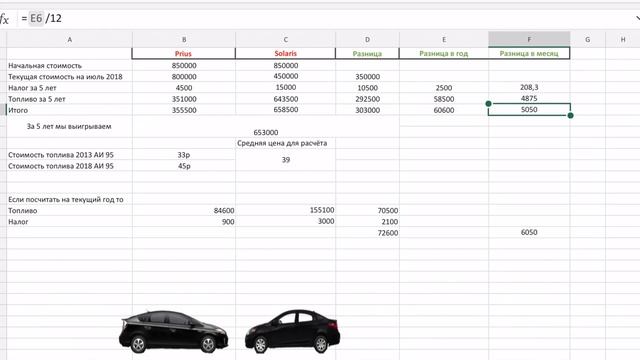Click the cell with value 58500
This screenshot has width=640, height=360.
coord(444,99)
